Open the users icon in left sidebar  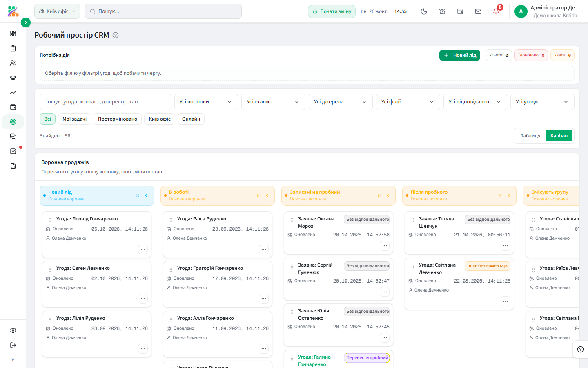click(x=13, y=63)
